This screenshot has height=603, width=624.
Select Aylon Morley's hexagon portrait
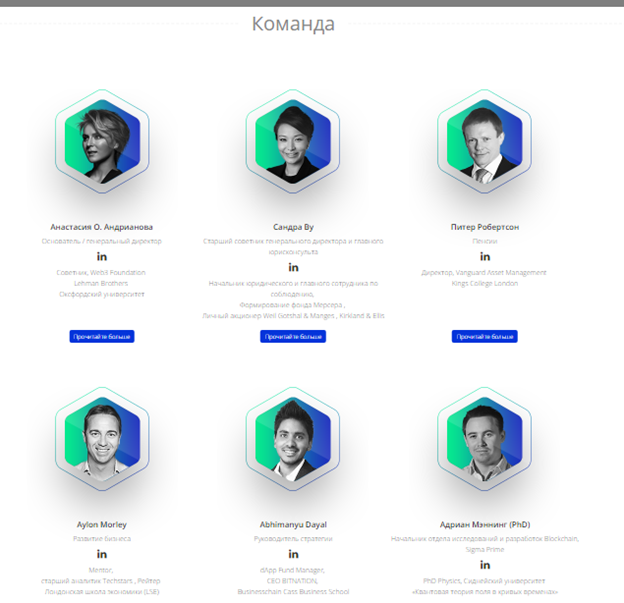(102, 439)
